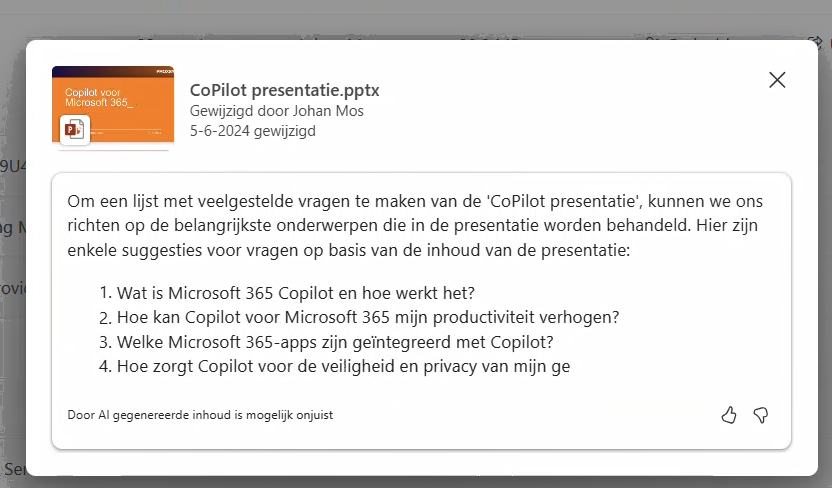832x488 pixels.
Task: Click the AI-generated content disclaimer text
Action: (200, 415)
